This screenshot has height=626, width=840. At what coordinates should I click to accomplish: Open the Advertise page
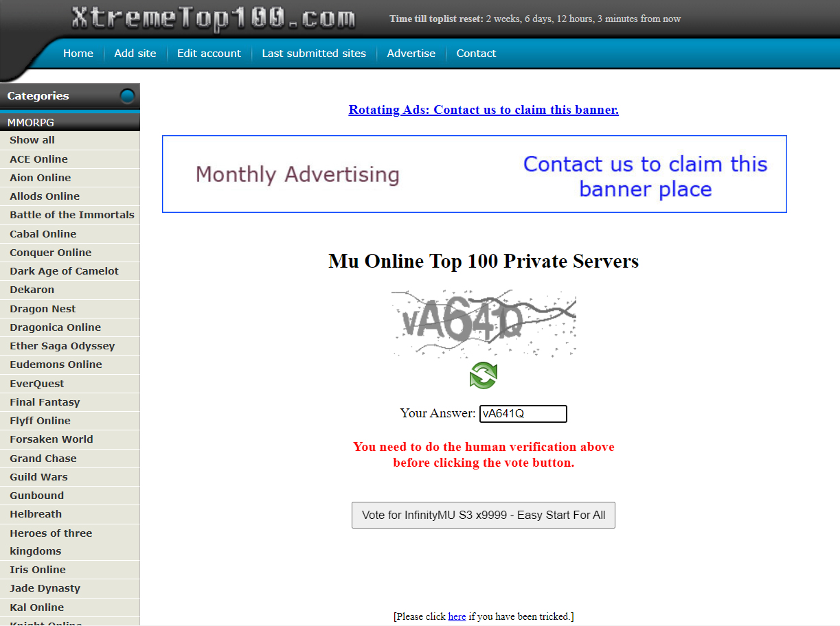(x=411, y=54)
